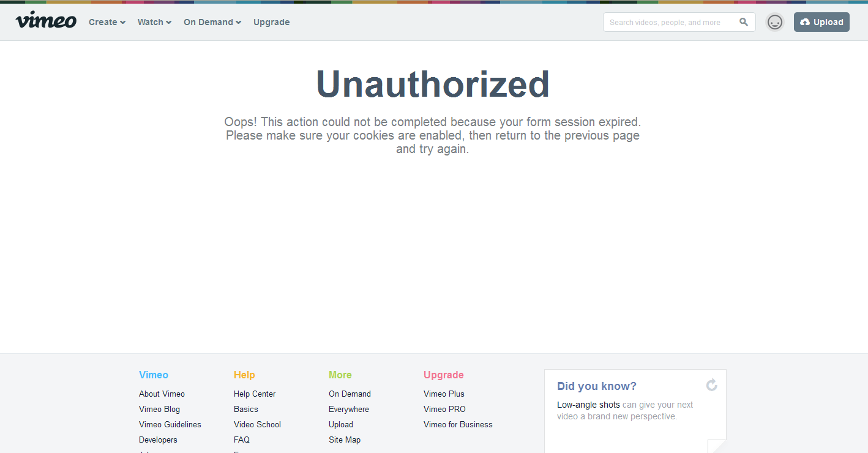Select the Vimeo PRO link
The width and height of the screenshot is (868, 453).
(444, 409)
